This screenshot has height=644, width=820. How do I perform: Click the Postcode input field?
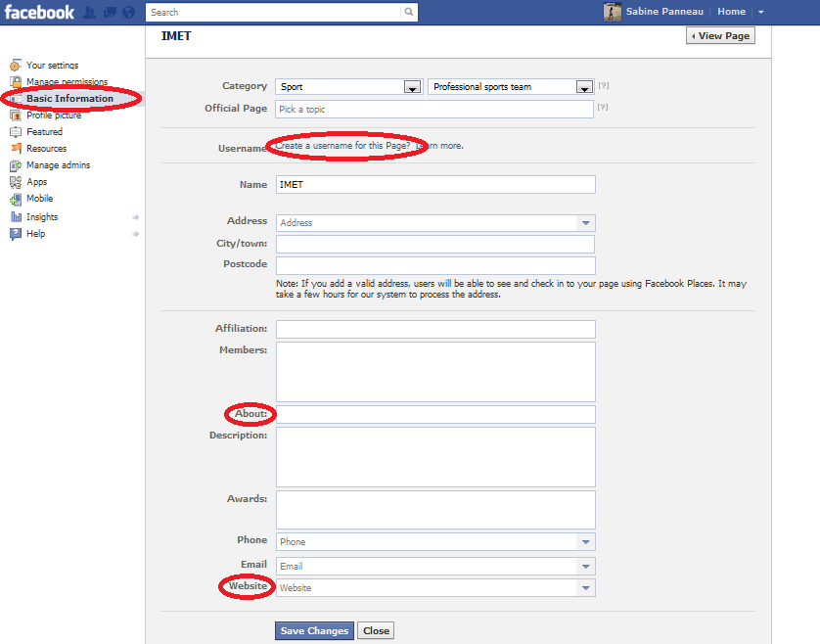coord(435,265)
